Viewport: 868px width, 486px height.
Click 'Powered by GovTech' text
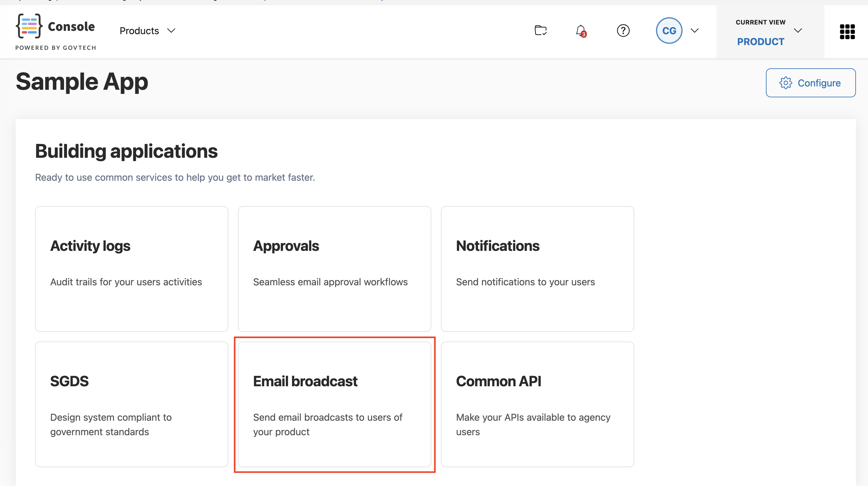(x=56, y=48)
